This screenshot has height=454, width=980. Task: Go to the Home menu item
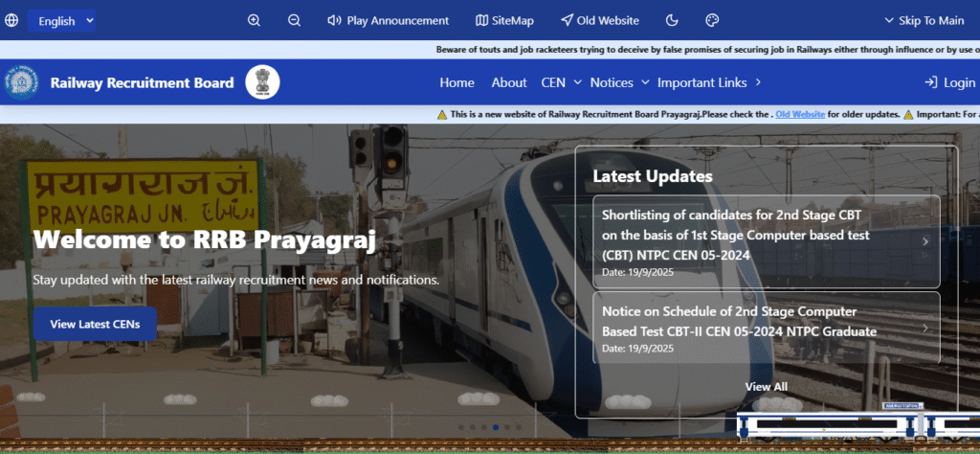coord(457,82)
